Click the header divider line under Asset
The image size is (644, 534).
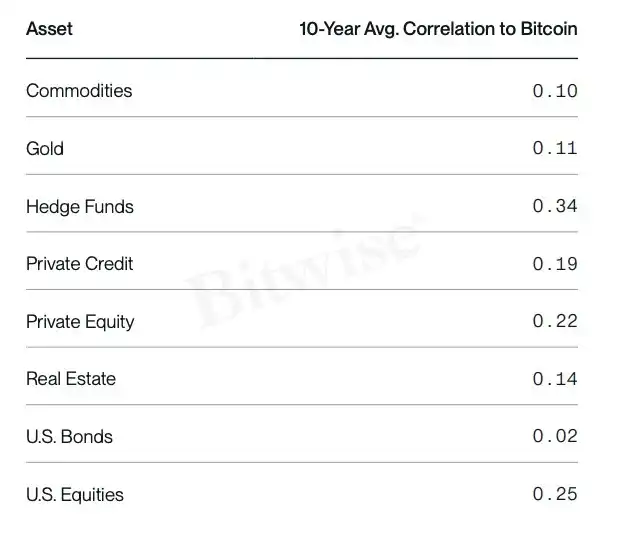click(302, 58)
